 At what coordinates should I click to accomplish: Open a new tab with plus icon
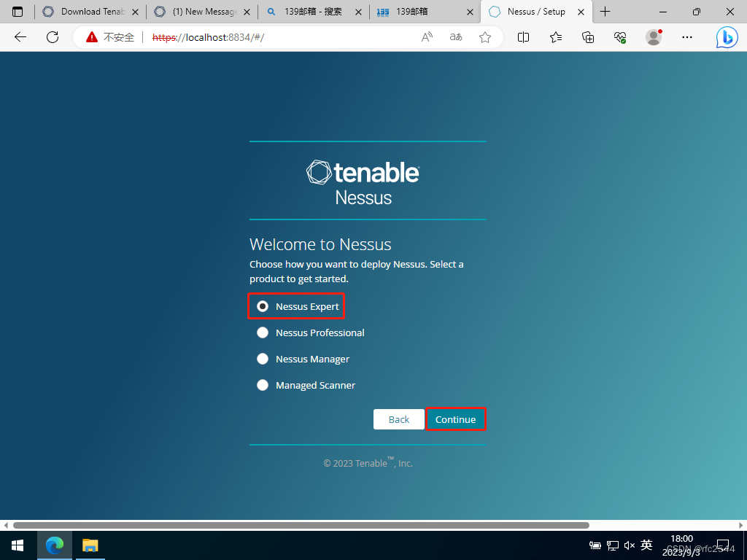point(605,12)
